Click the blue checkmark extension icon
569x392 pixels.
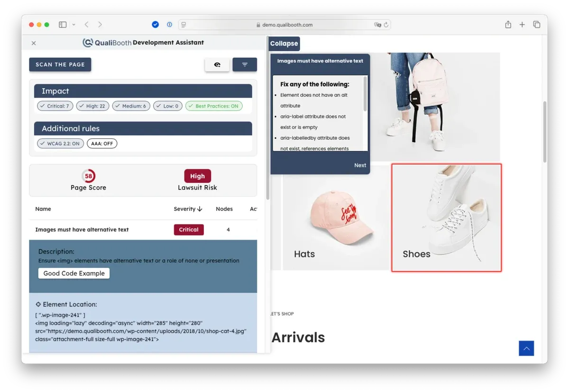click(155, 25)
